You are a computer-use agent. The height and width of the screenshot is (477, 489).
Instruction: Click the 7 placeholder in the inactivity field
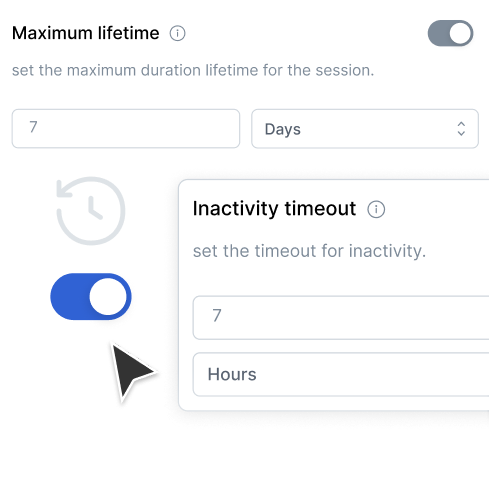217,315
